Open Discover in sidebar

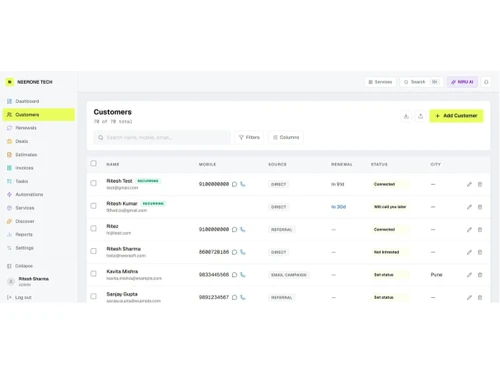coord(39,221)
